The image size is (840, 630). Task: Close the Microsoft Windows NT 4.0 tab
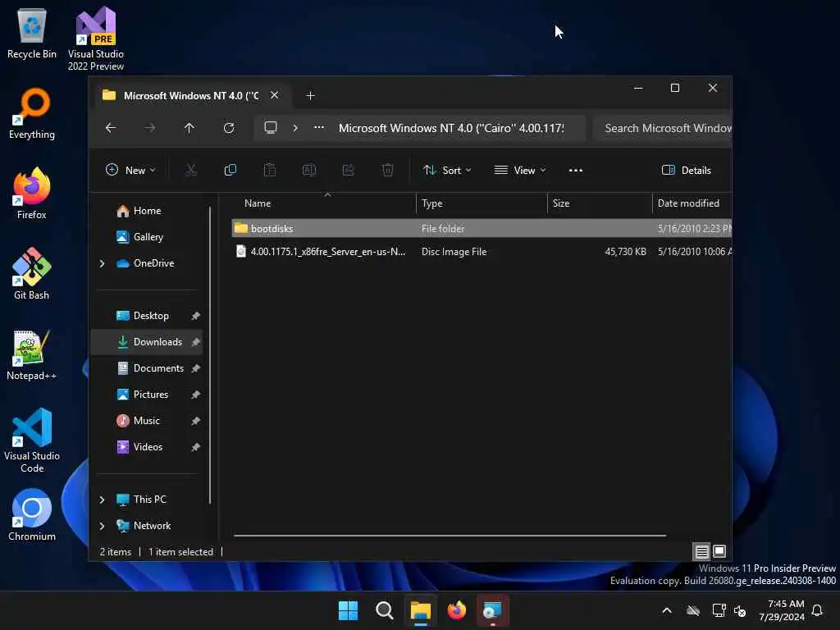point(274,95)
